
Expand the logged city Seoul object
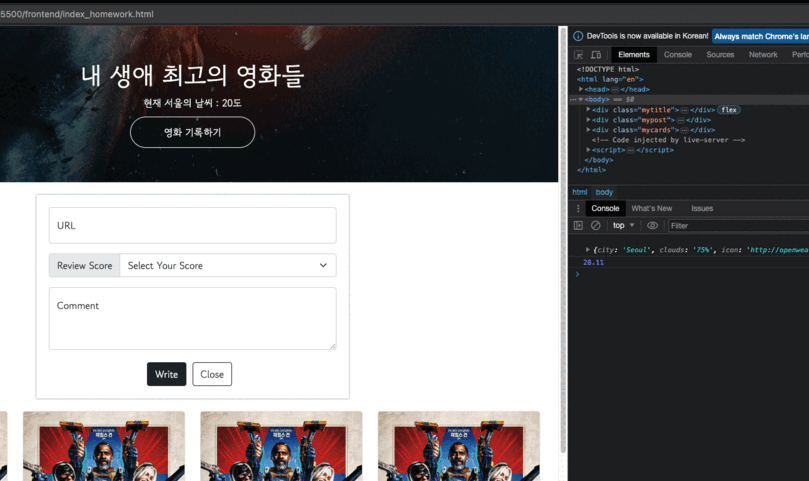[588, 250]
